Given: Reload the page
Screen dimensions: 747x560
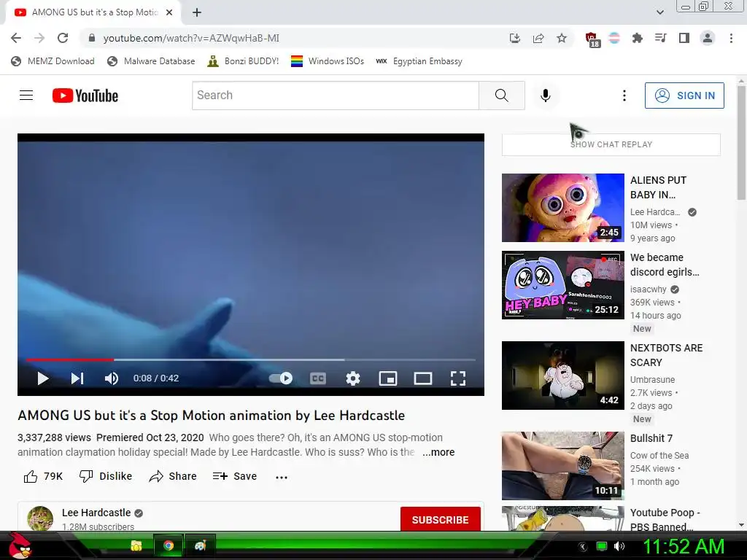Looking at the screenshot, I should click(x=63, y=38).
